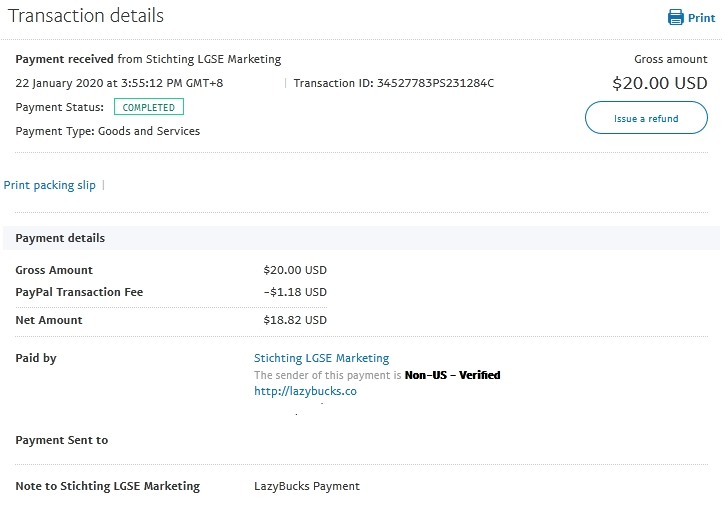This screenshot has width=722, height=506.
Task: Open the Print packing slip link
Action: click(50, 185)
